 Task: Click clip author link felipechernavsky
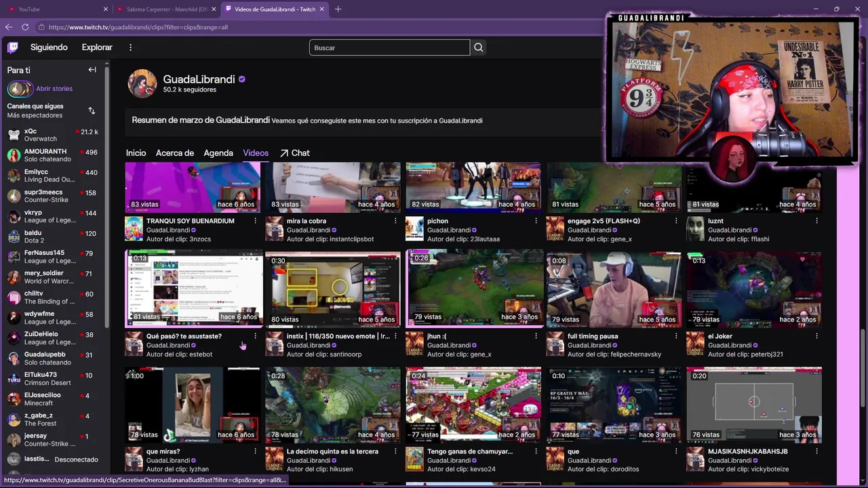632,354
